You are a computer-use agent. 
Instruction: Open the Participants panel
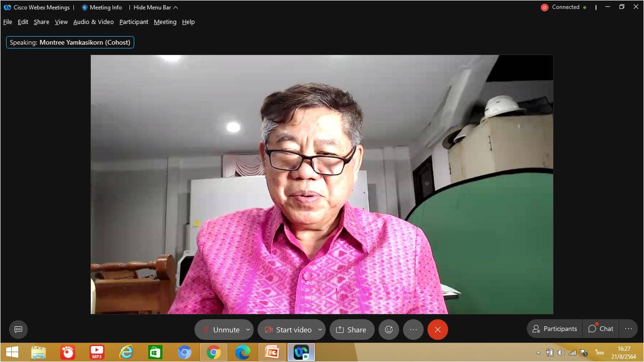[555, 329]
